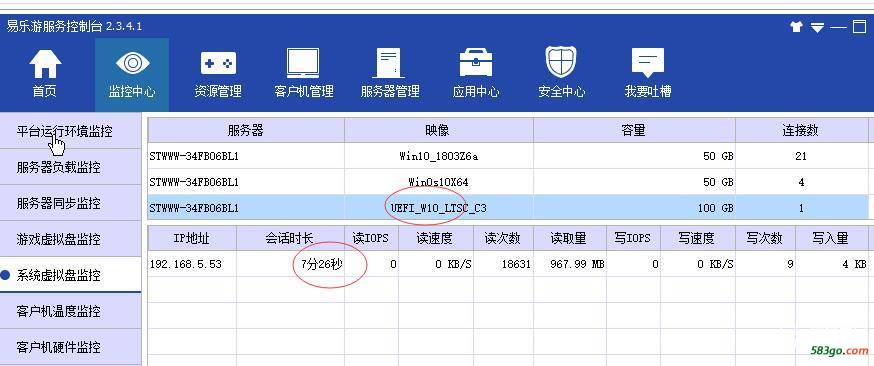Viewport: 874px width, 366px height.
Task: Open 客户机管理 monitor icon
Action: [x=303, y=63]
